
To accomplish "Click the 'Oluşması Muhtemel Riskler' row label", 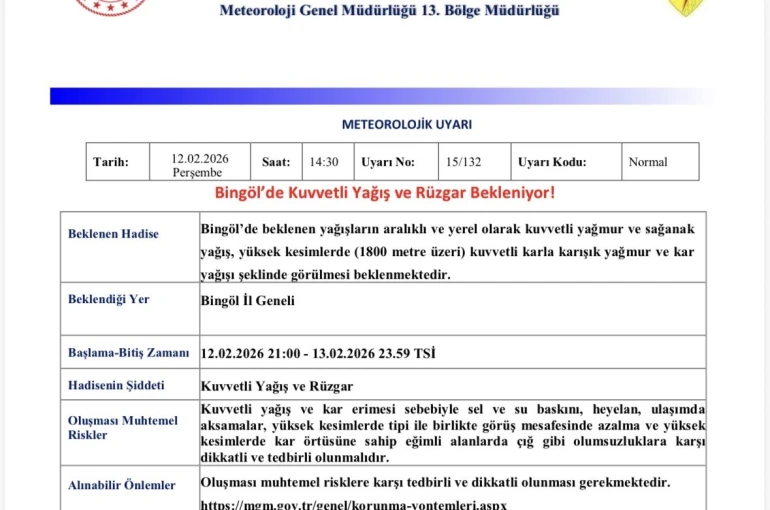I will (x=123, y=428).
